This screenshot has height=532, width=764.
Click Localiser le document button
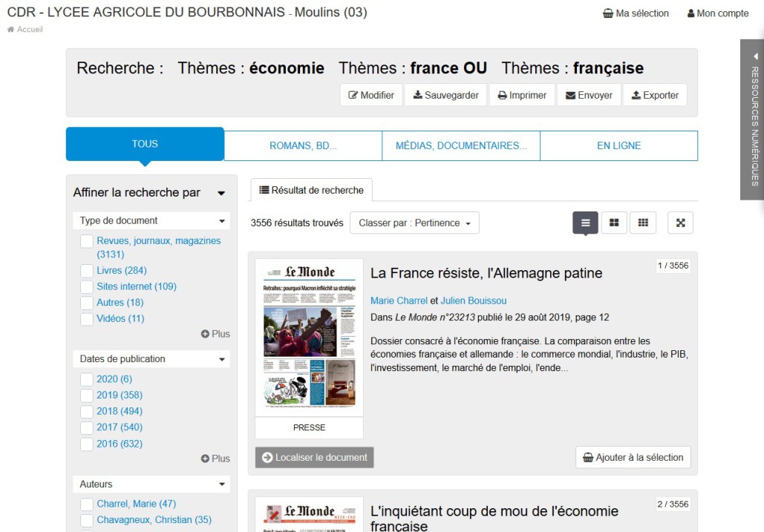314,458
